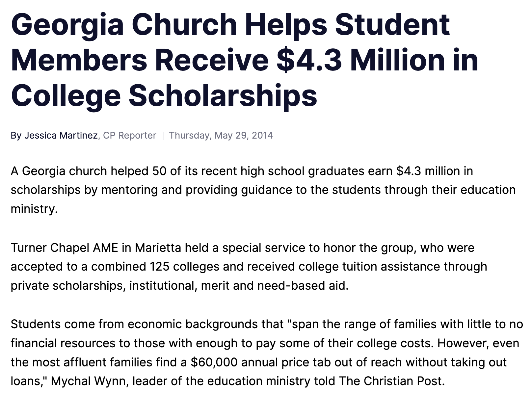Click 'Turner Chapel AME' in second paragraph

pos(64,248)
